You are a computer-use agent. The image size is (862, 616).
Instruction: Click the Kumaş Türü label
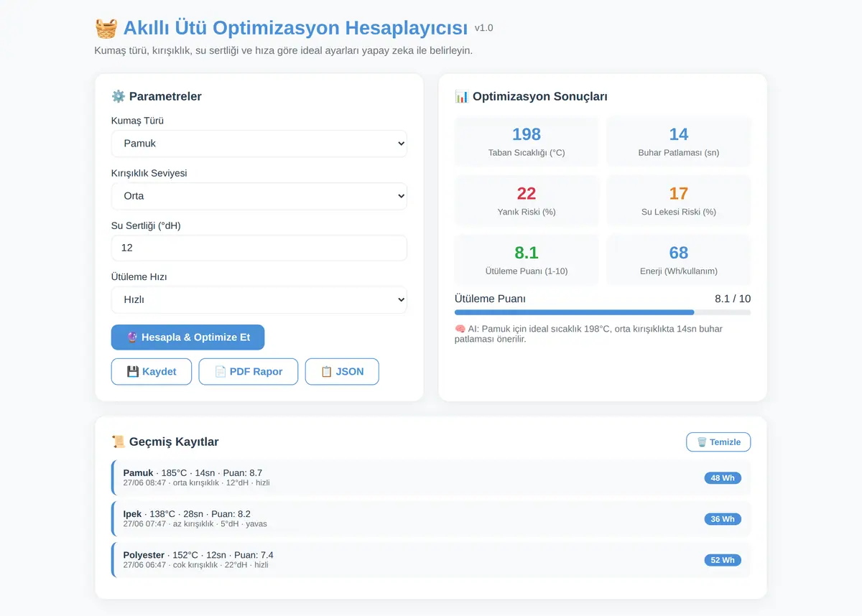tap(137, 121)
